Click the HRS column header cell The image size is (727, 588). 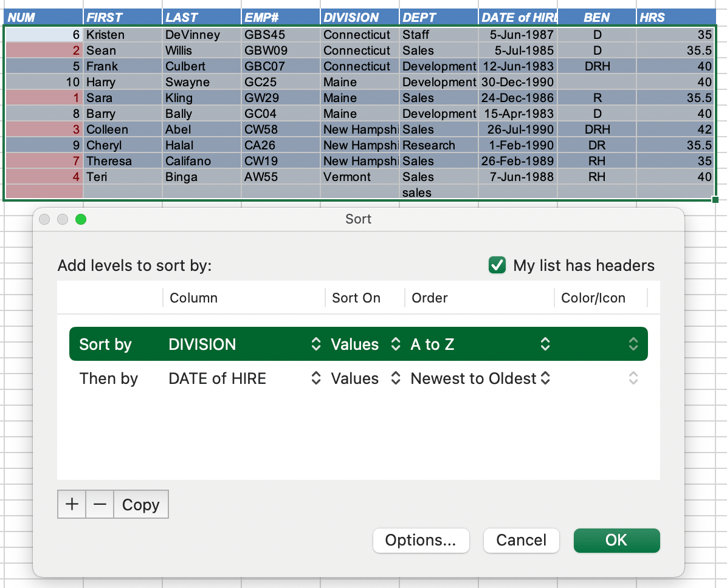(x=676, y=18)
